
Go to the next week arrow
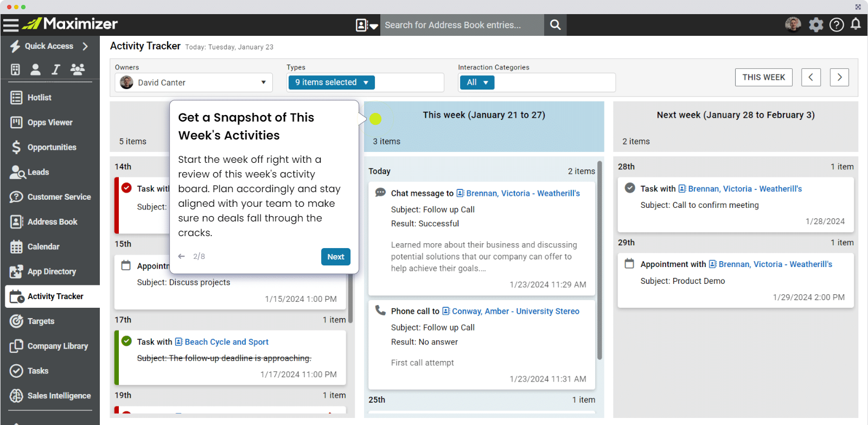pyautogui.click(x=839, y=77)
